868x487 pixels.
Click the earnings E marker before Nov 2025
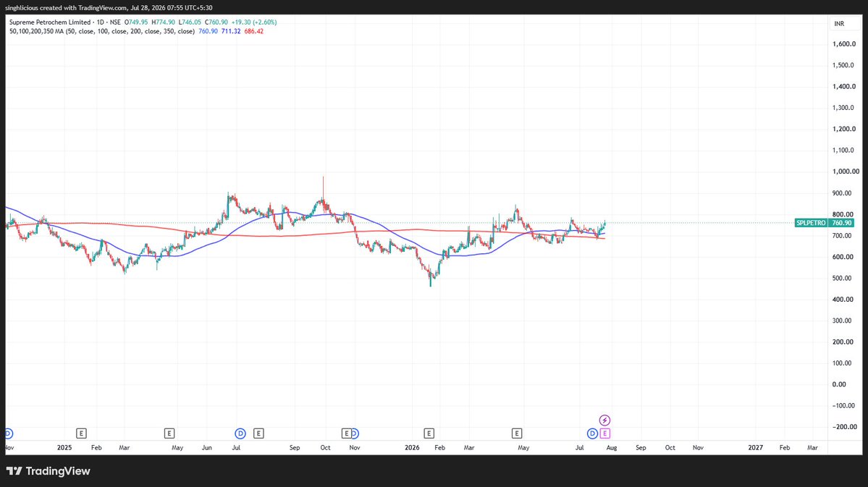click(x=346, y=433)
